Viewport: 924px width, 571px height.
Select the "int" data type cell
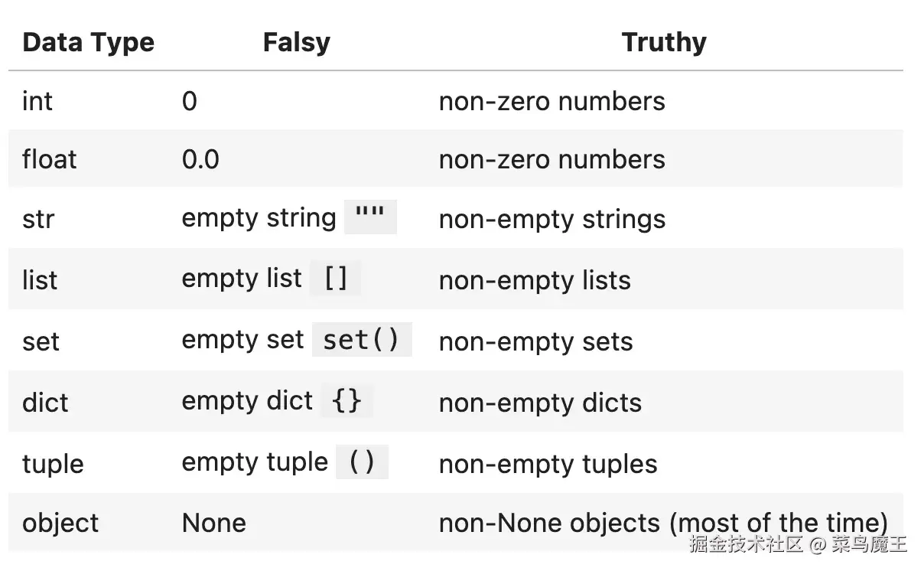tap(37, 101)
